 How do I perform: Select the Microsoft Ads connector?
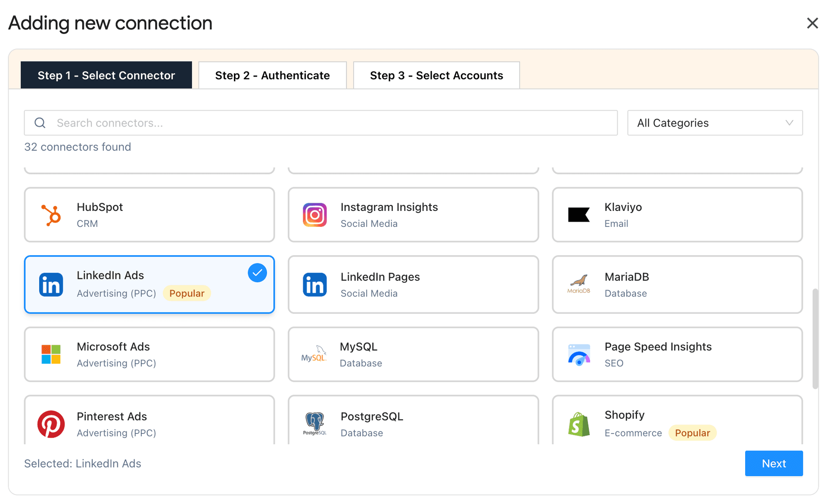click(x=149, y=354)
